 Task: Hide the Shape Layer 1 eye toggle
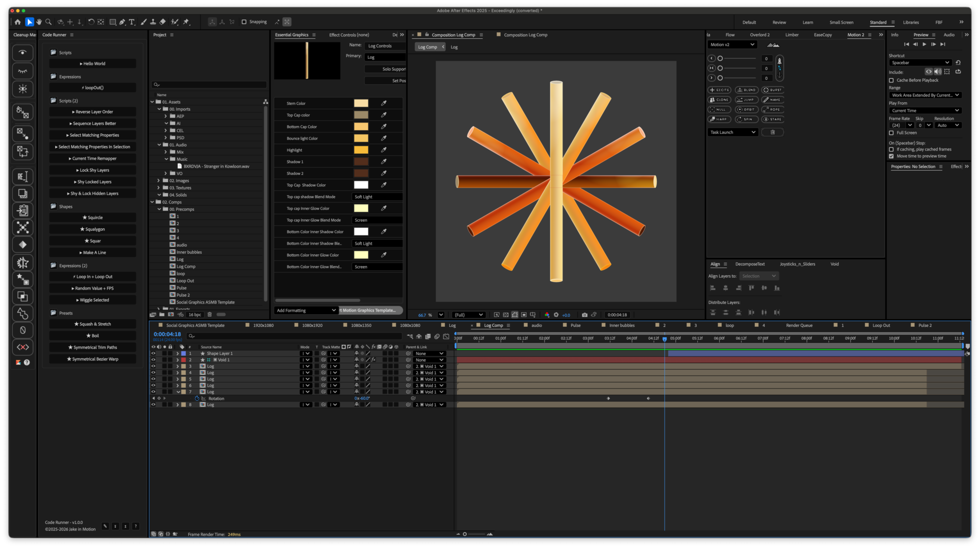coord(153,353)
